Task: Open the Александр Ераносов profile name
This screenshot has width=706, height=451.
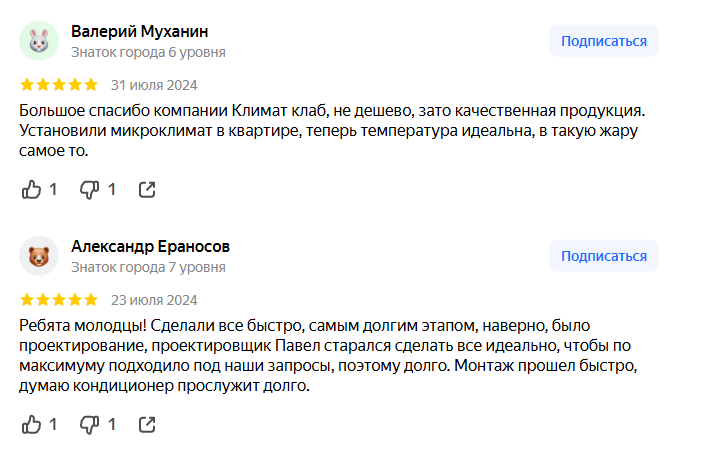Action: coord(151,247)
